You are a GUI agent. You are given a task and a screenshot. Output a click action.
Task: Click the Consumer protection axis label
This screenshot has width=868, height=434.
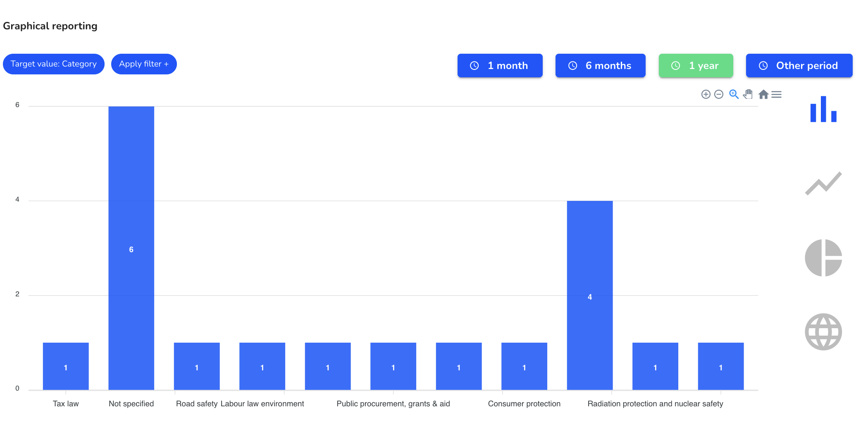click(x=524, y=404)
